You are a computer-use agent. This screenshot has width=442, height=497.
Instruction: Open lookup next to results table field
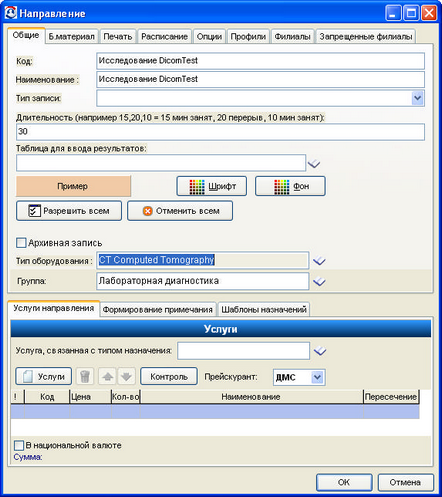point(314,163)
